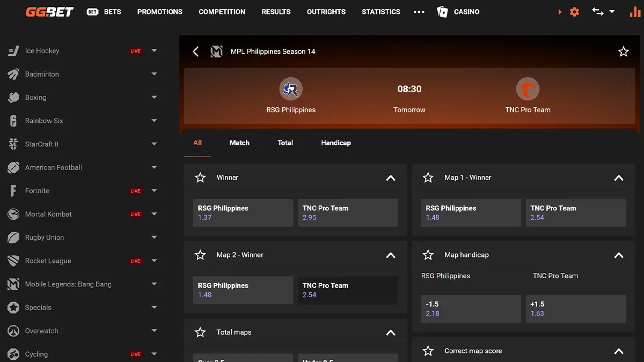This screenshot has width=644, height=362.
Task: Favorite the match with header star
Action: 623,51
